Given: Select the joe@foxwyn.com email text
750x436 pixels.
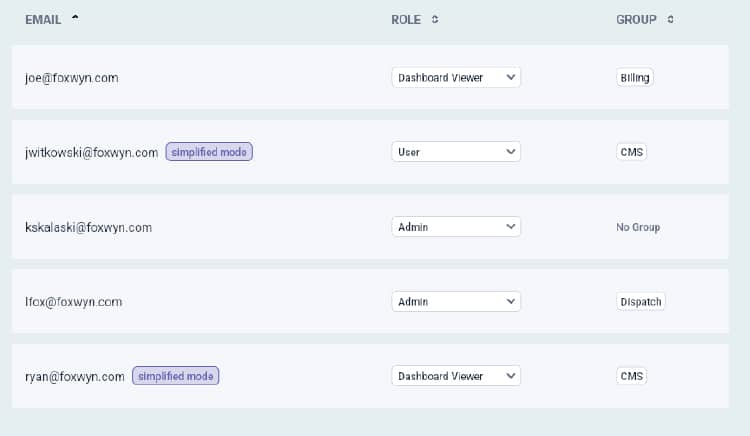Looking at the screenshot, I should tap(72, 78).
